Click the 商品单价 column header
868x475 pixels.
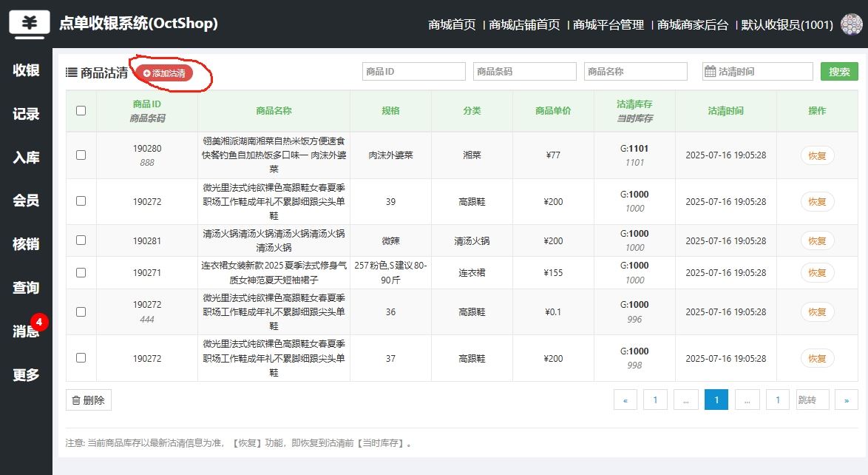pos(553,111)
